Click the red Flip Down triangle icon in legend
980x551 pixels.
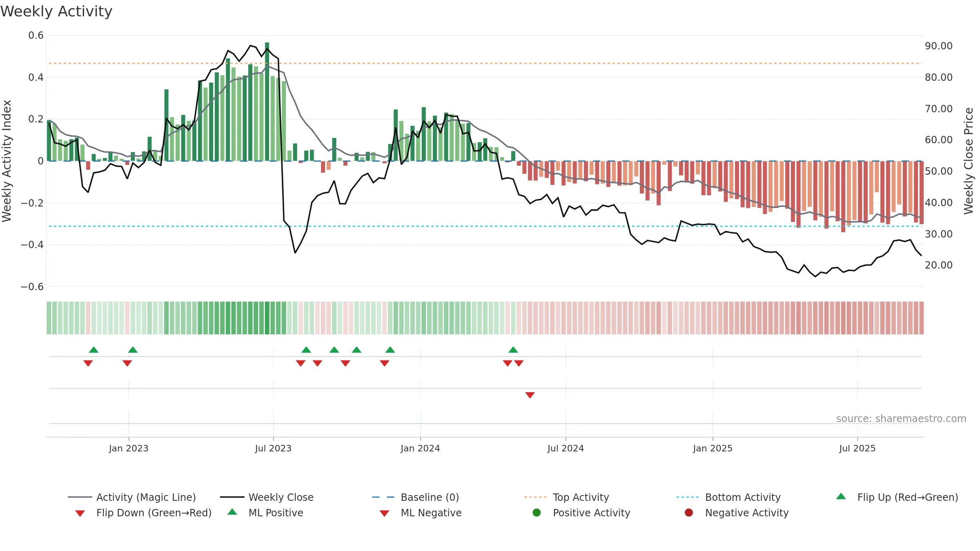point(80,513)
